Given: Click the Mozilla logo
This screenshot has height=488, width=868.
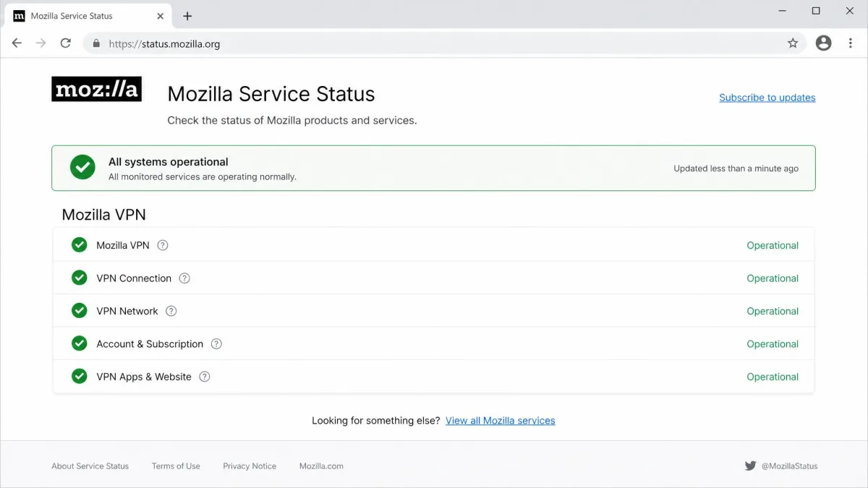Looking at the screenshot, I should pos(96,89).
